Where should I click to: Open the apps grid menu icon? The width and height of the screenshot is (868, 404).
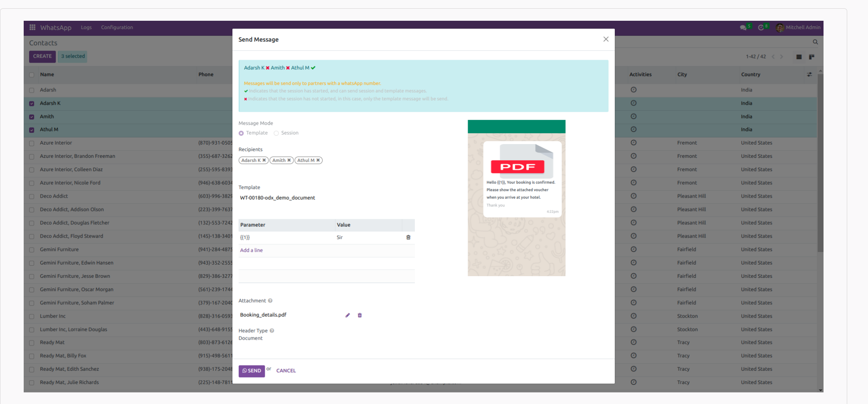click(x=32, y=27)
